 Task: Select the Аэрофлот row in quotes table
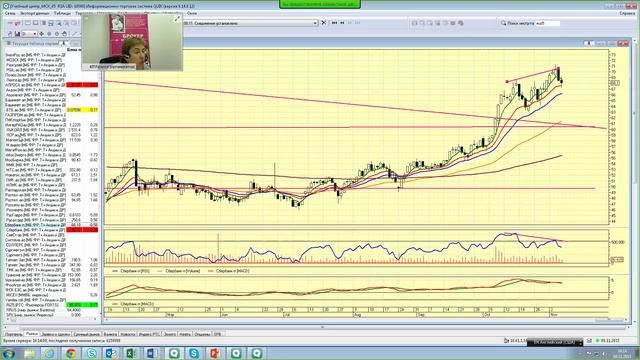pyautogui.click(x=52, y=95)
